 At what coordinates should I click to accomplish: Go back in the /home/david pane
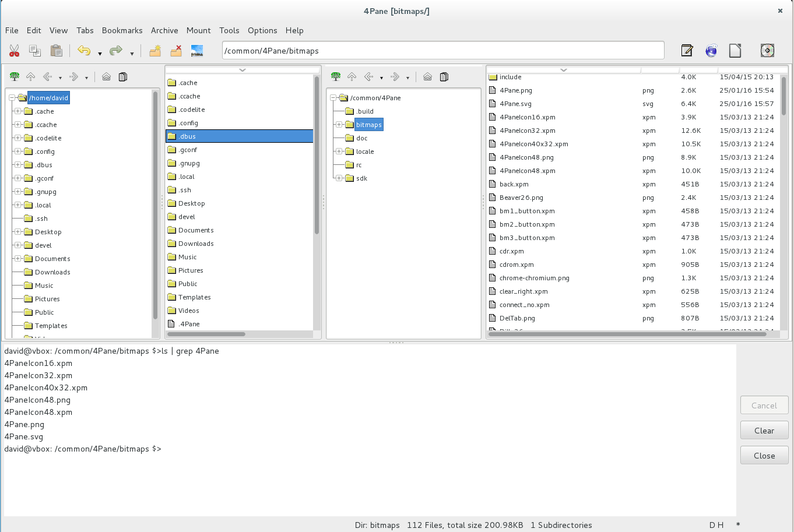(48, 76)
